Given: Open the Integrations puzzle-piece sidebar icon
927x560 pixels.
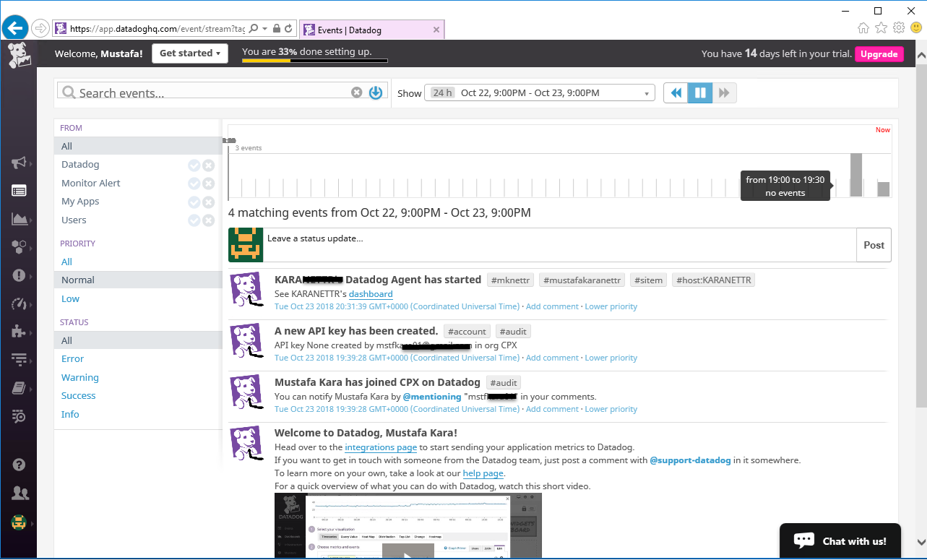Looking at the screenshot, I should point(20,332).
